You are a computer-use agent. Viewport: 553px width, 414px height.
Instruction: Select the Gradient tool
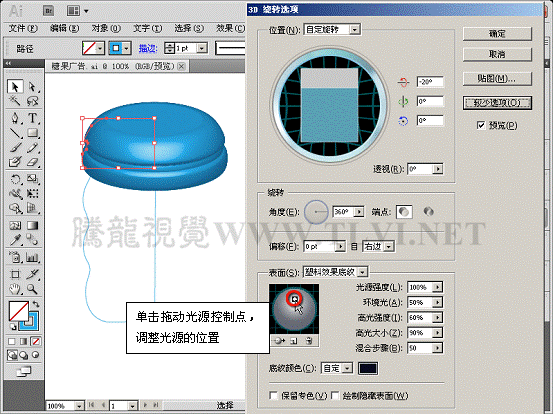tap(32, 225)
